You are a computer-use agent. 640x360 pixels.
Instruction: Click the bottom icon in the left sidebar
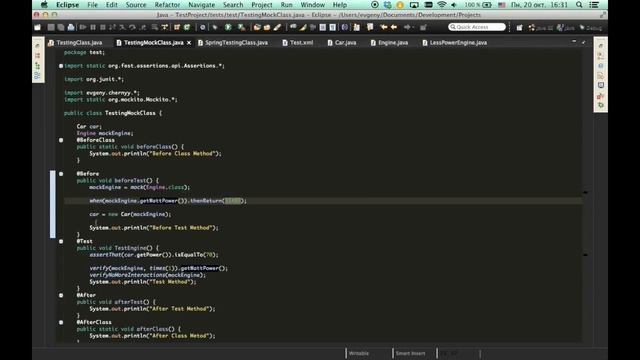point(38,76)
